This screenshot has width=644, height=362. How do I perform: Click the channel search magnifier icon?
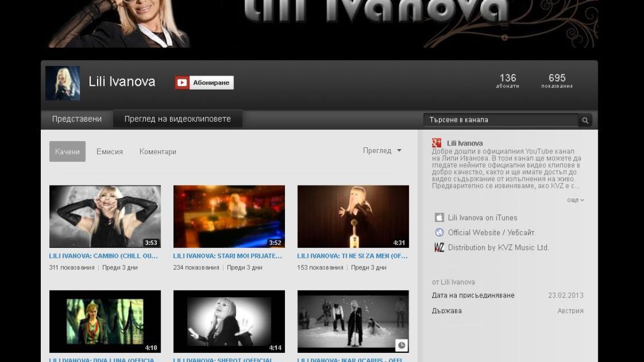(585, 120)
